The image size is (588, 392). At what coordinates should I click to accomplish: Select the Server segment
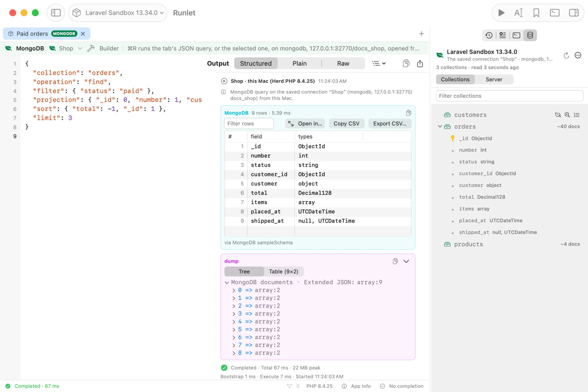(x=494, y=79)
